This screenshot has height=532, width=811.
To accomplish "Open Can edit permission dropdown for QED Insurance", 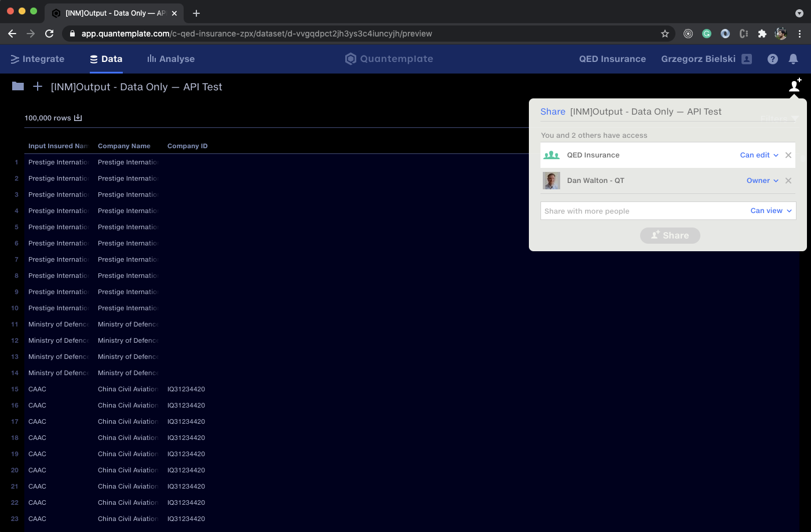I will pos(759,155).
